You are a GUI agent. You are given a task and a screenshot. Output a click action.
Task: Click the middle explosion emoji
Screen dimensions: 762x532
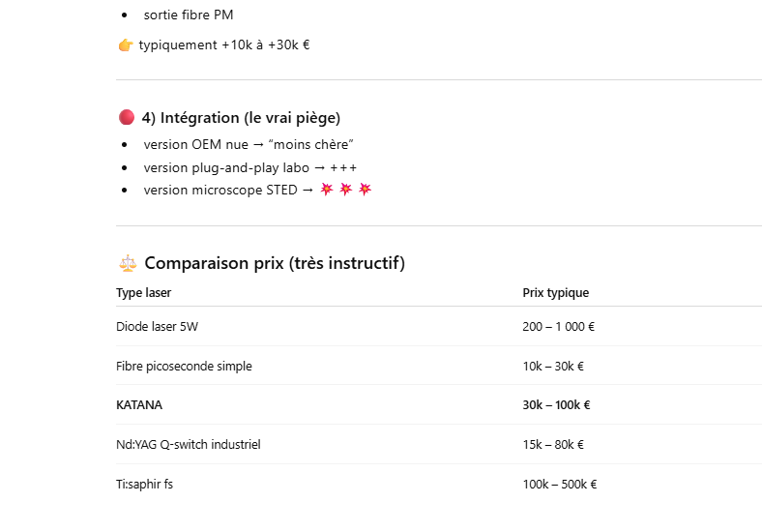[x=345, y=190]
